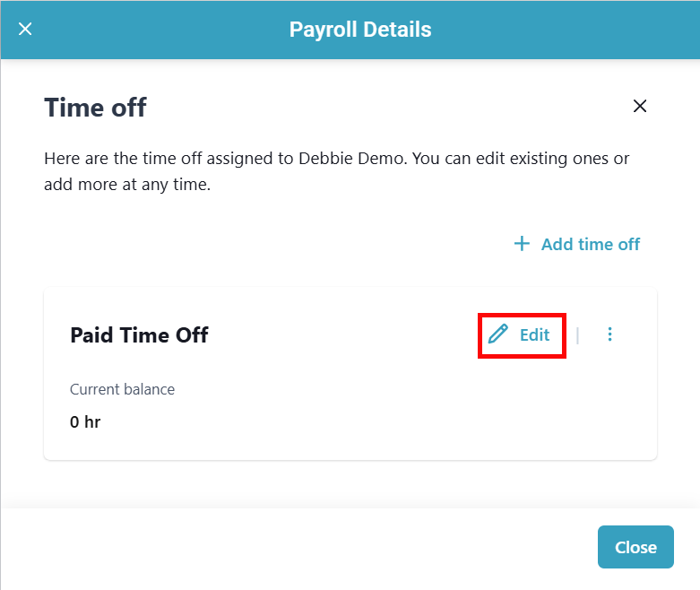Dismiss the Time off panel X icon
Image resolution: width=700 pixels, height=590 pixels.
pos(640,107)
